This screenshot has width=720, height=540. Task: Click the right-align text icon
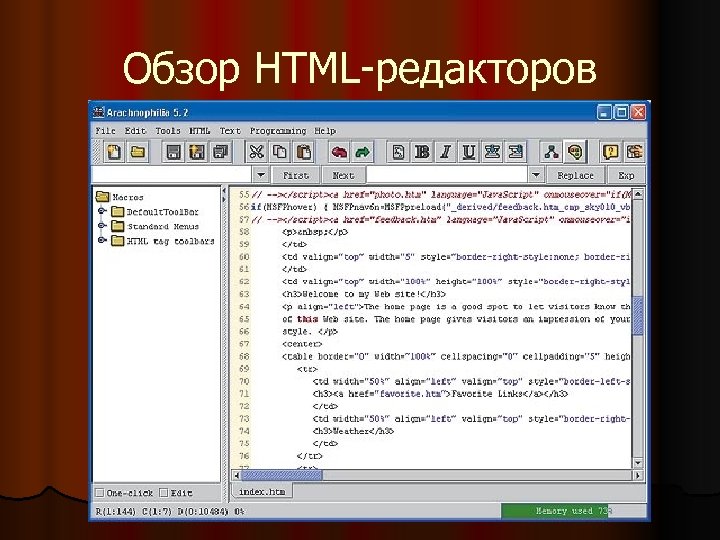tap(516, 152)
